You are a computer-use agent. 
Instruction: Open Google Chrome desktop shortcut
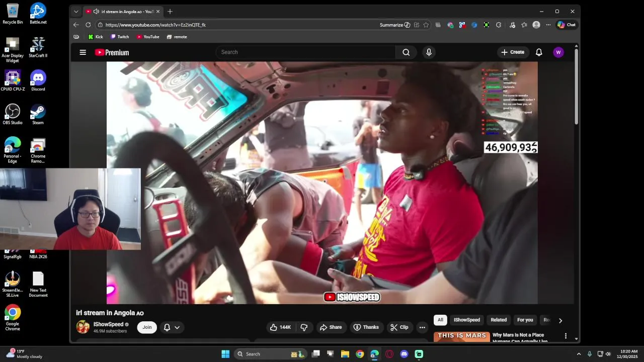point(13,318)
